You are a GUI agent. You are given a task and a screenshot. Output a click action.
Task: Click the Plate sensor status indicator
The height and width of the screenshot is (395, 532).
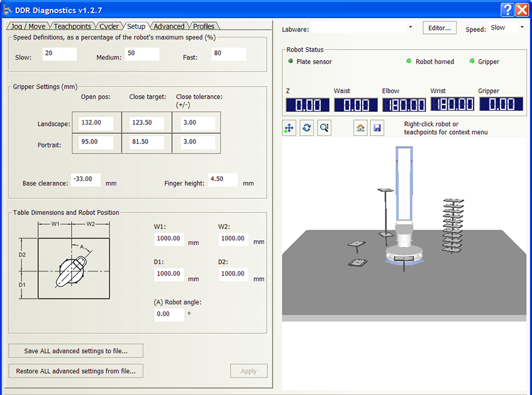point(291,62)
